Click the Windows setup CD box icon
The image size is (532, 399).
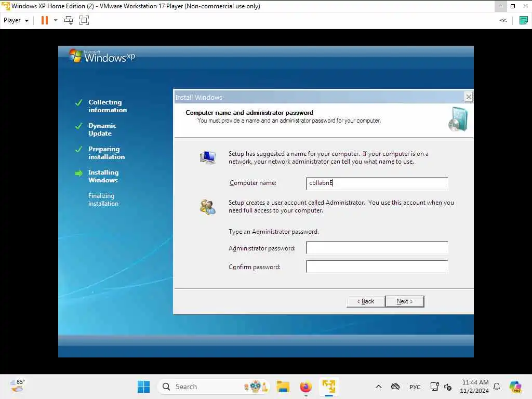pyautogui.click(x=458, y=119)
